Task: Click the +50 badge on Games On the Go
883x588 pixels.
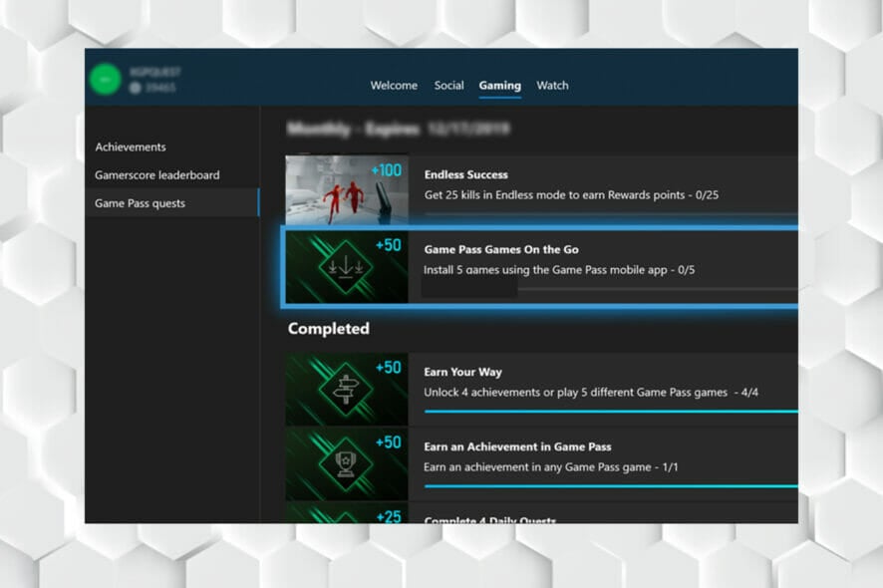Action: (389, 245)
